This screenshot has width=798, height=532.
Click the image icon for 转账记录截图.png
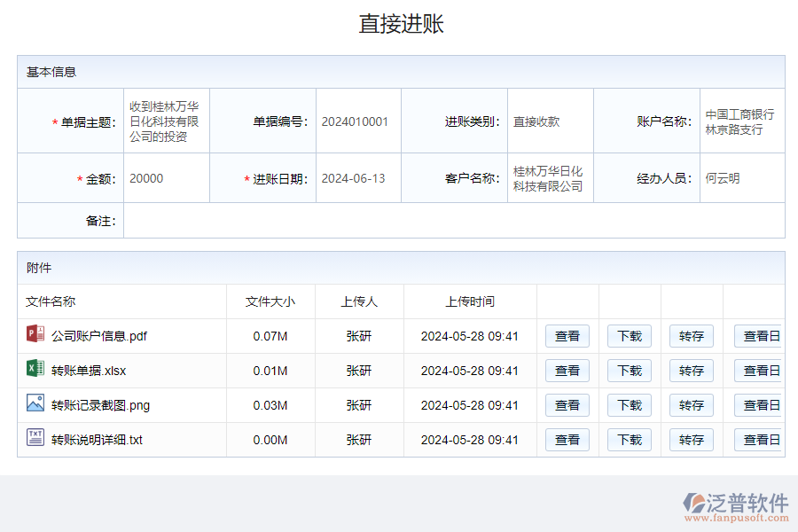click(x=35, y=403)
